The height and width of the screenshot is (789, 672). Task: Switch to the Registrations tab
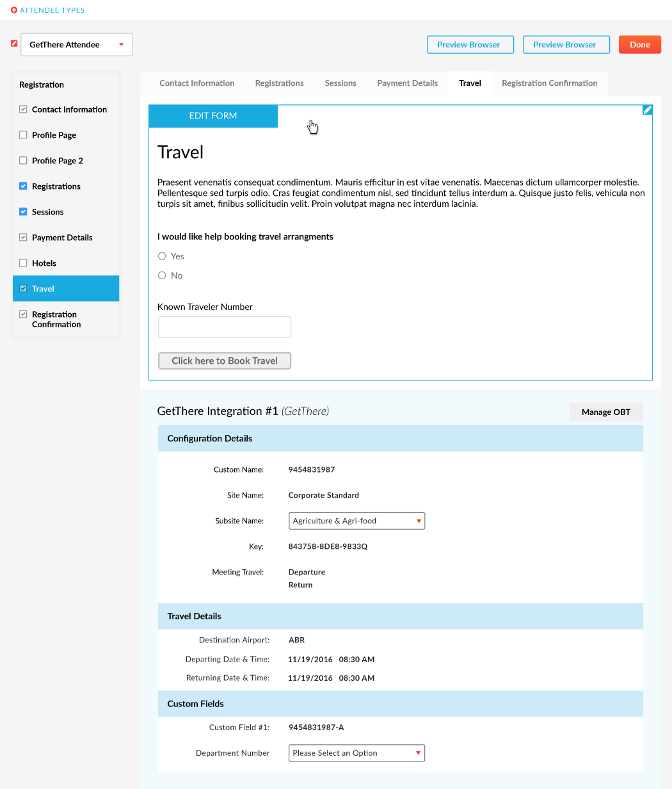pyautogui.click(x=279, y=83)
